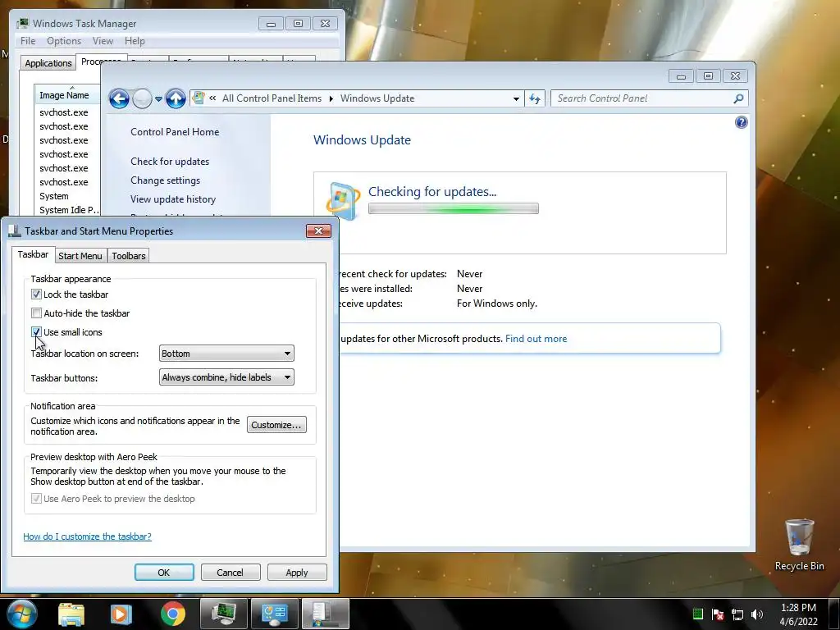Click Cancel in Taskbar Properties
The height and width of the screenshot is (630, 840).
pos(231,572)
